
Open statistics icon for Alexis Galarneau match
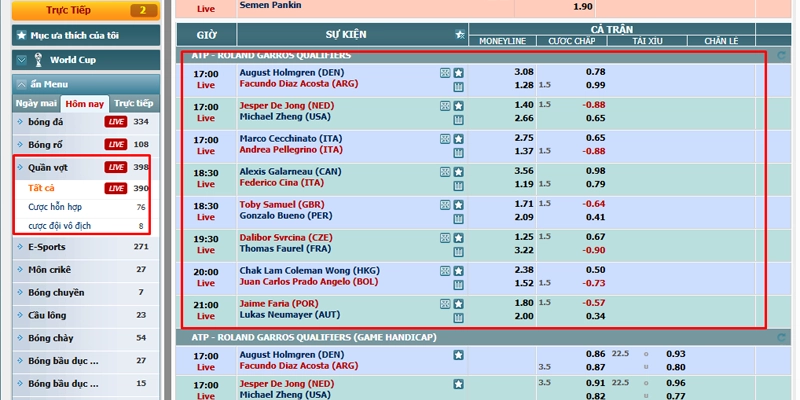tap(459, 186)
